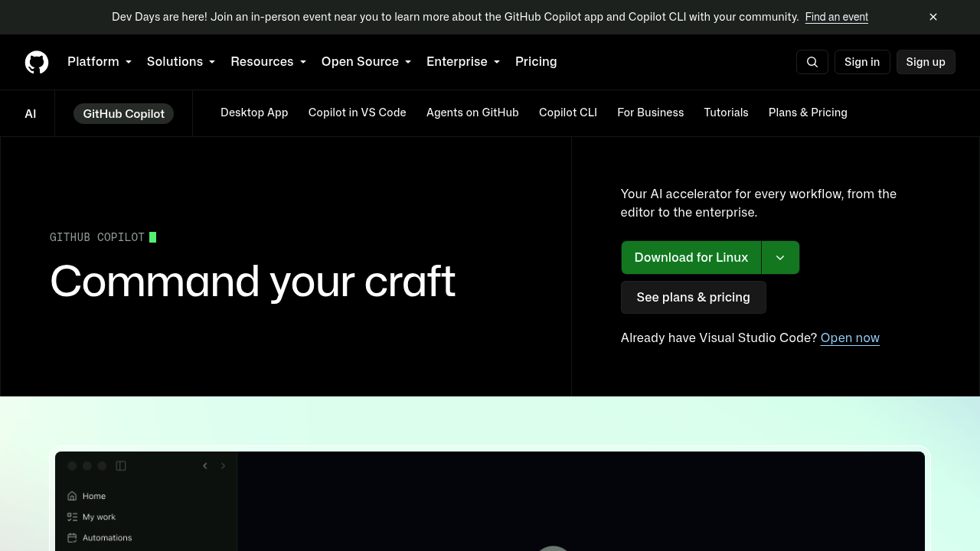Image resolution: width=980 pixels, height=551 pixels.
Task: Open the Copilot CLI subnav item
Action: 568,112
